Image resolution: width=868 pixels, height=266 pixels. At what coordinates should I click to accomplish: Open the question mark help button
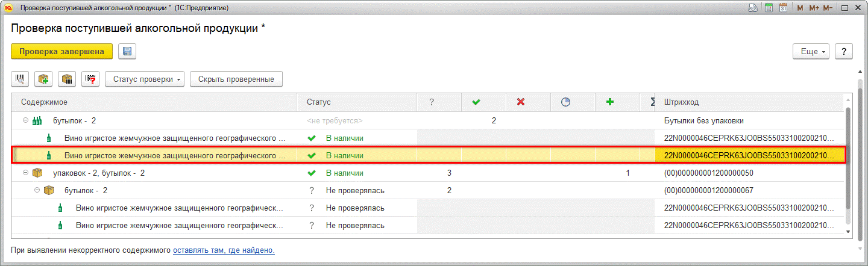(844, 52)
